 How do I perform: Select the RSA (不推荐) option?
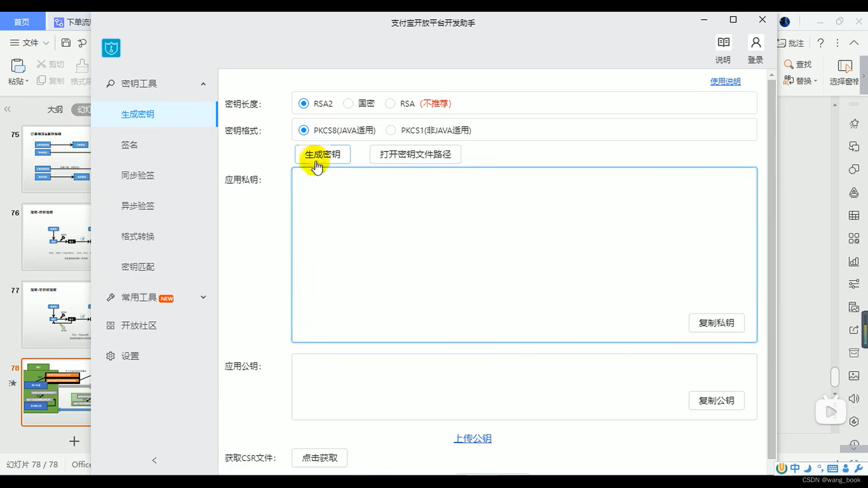(390, 103)
